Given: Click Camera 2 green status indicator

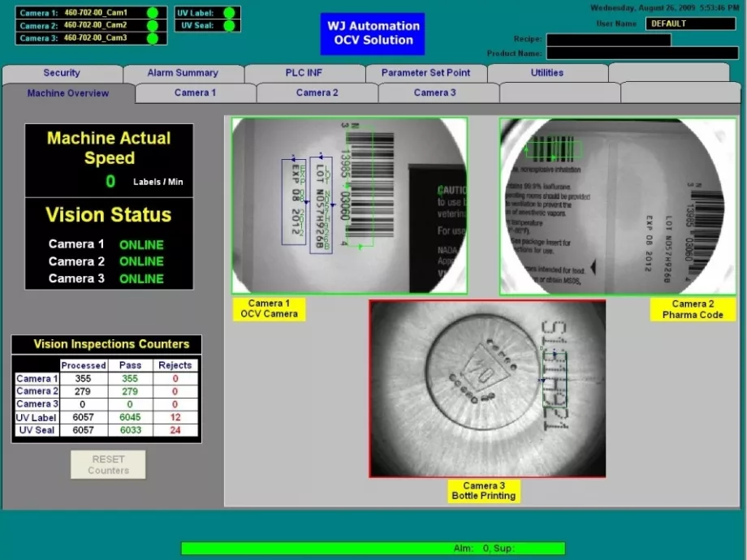Looking at the screenshot, I should tap(153, 25).
